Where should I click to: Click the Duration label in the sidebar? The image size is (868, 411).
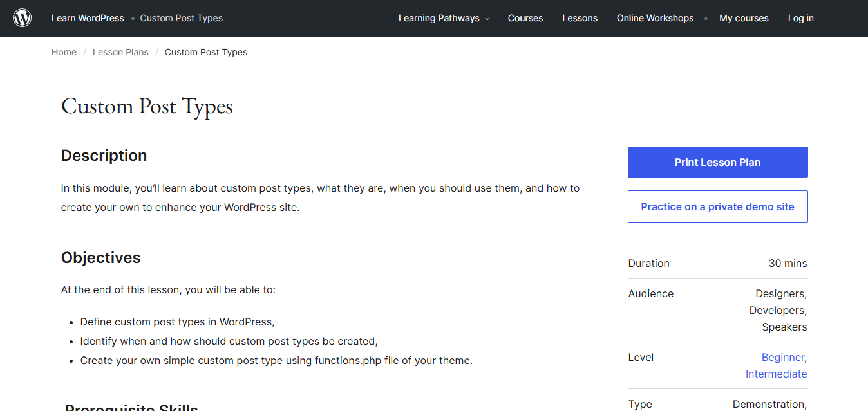tap(648, 263)
